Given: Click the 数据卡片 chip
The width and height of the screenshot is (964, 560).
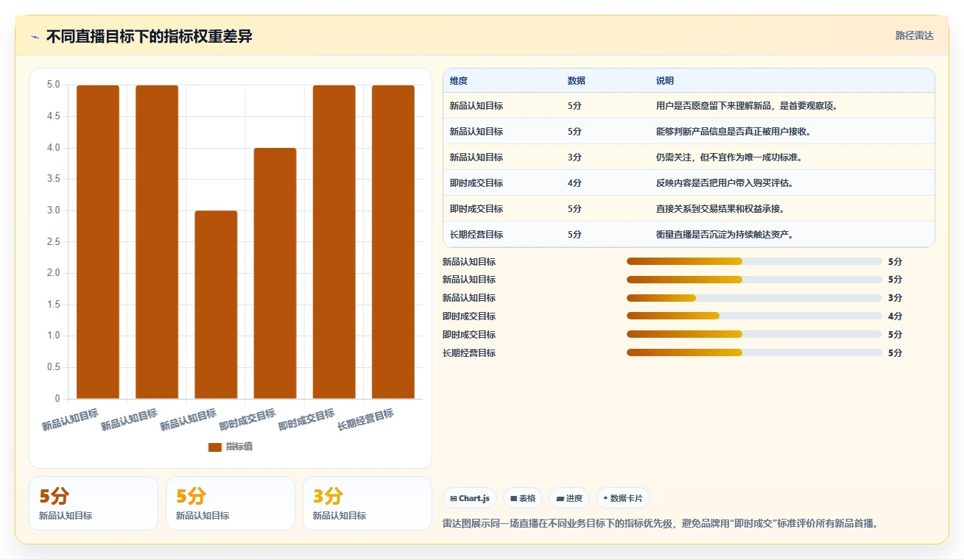Looking at the screenshot, I should (x=623, y=498).
